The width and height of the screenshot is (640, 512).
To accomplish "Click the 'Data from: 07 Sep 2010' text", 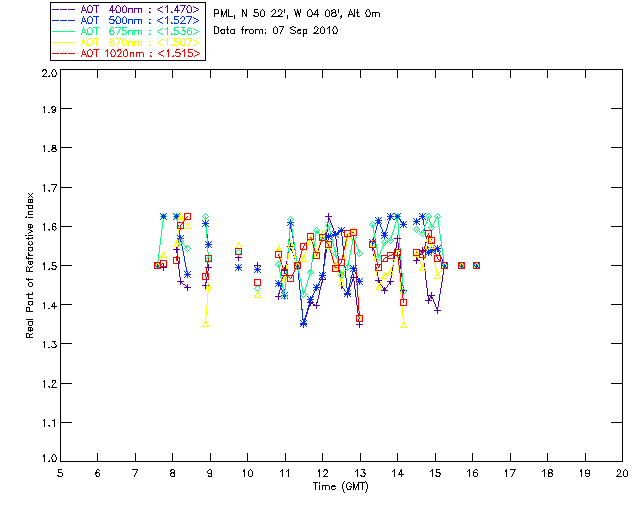I will point(276,31).
